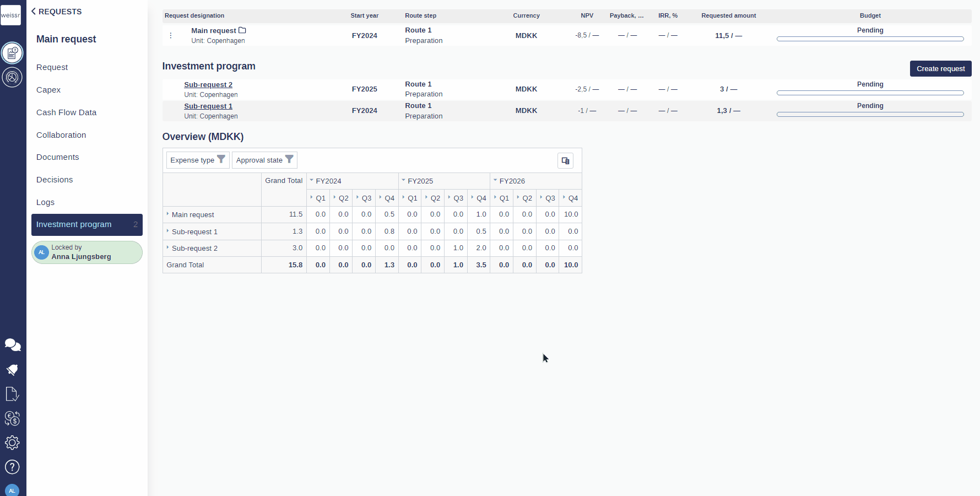Click the document edit icon in sidebar
The image size is (980, 496).
coord(12,394)
